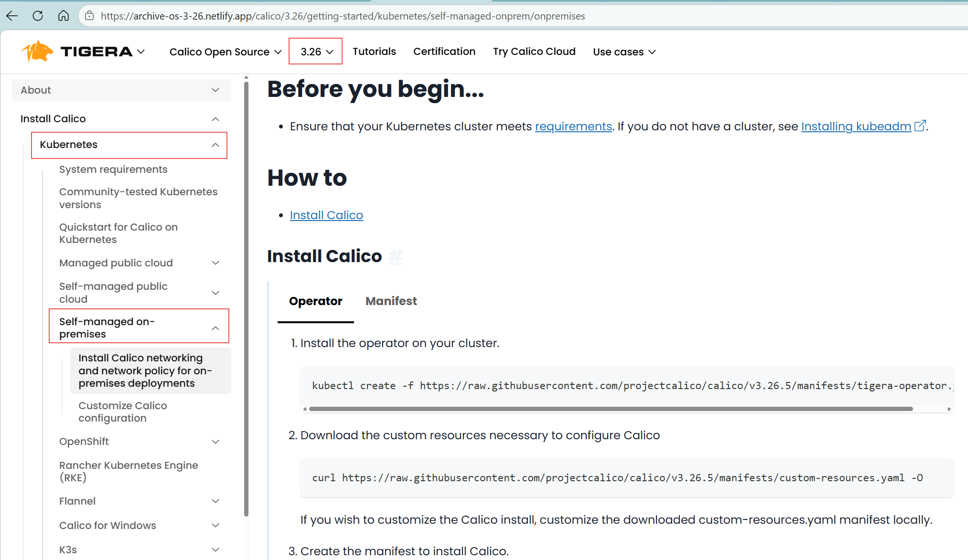Open Customize Calico configuration in sidebar
968x560 pixels.
click(123, 412)
